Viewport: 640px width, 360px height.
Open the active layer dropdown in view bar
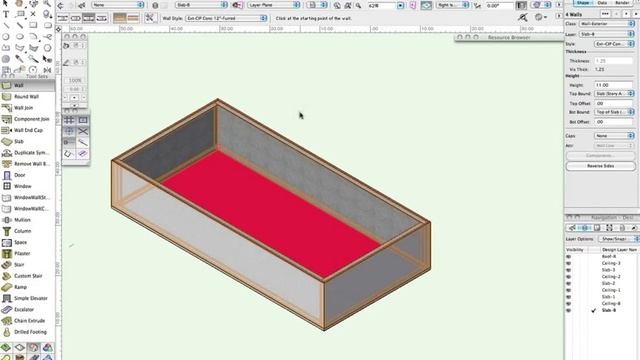click(x=202, y=5)
